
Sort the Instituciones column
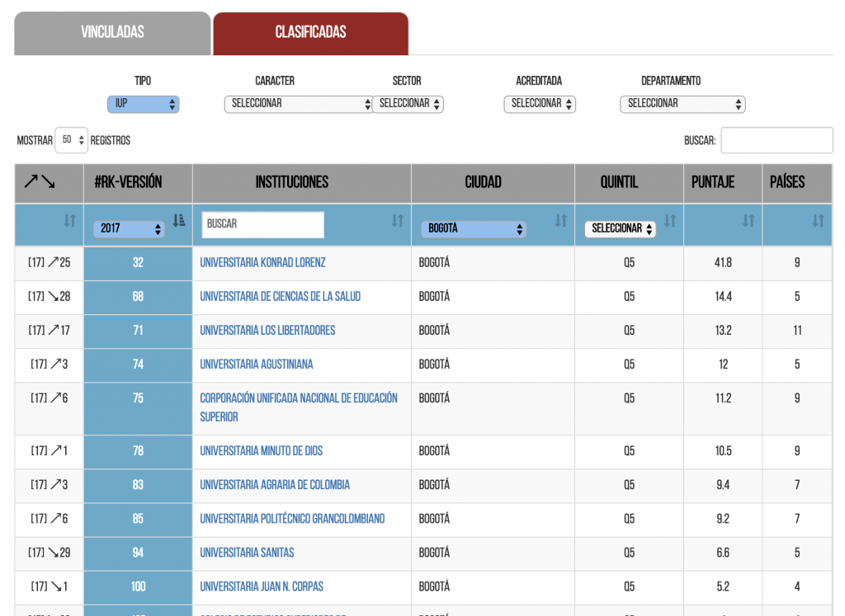tap(398, 220)
